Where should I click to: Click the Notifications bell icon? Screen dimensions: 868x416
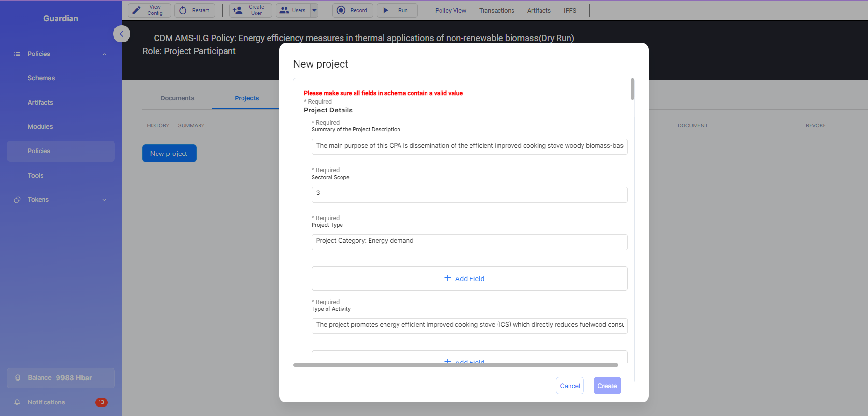coord(17,402)
